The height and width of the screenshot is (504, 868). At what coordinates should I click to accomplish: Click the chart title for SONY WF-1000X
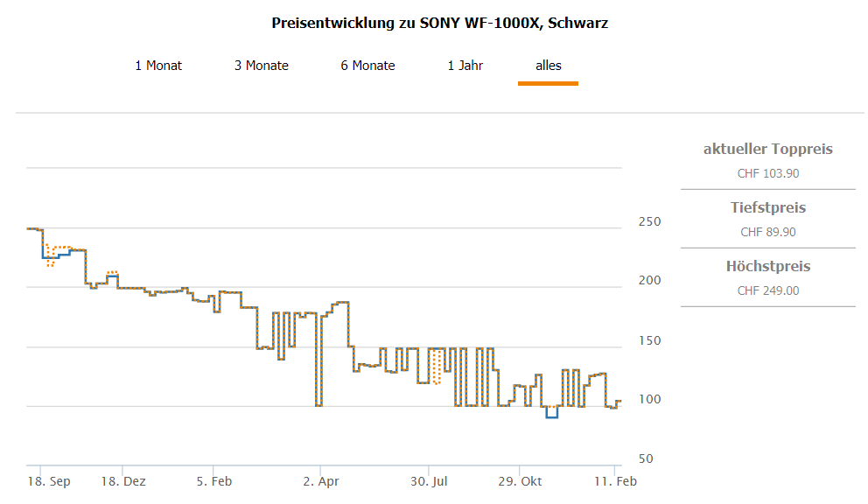[439, 24]
